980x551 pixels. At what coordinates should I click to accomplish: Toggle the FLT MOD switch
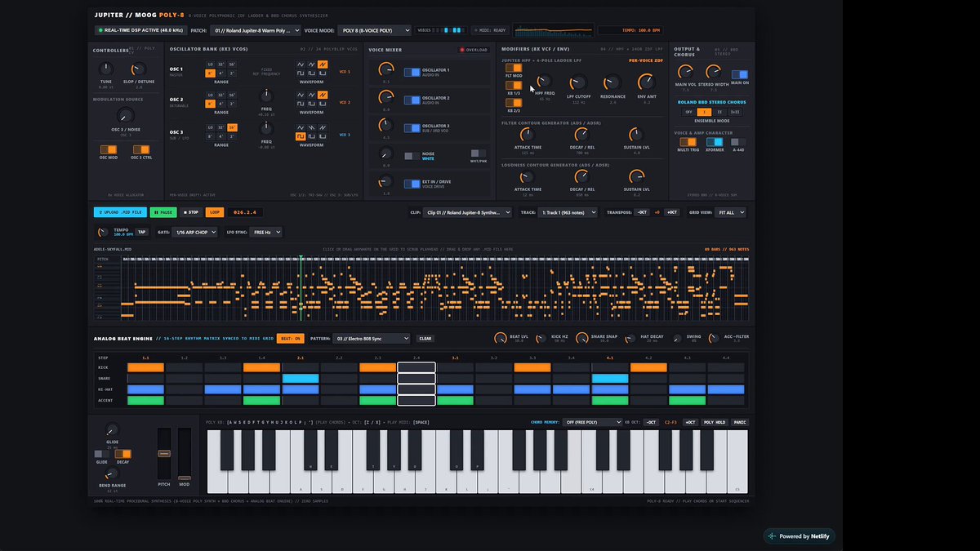(x=514, y=68)
